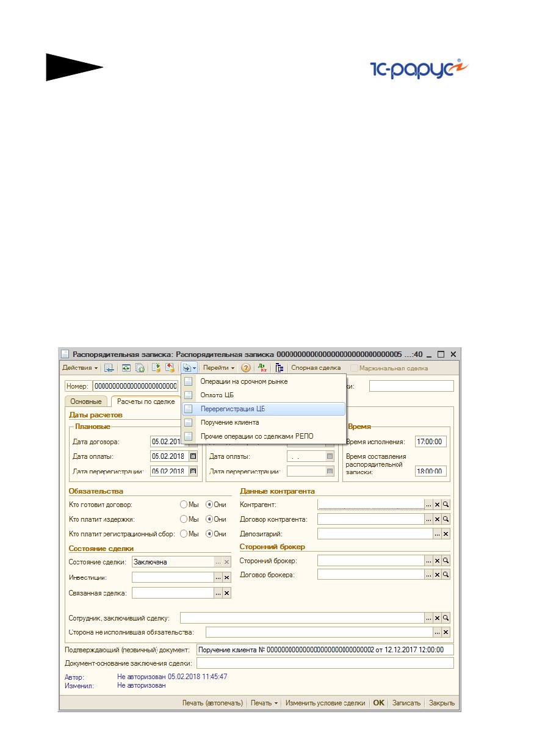Expand the Печать dropdown at bottom
Viewport: 534px width, 756px height.
264,703
